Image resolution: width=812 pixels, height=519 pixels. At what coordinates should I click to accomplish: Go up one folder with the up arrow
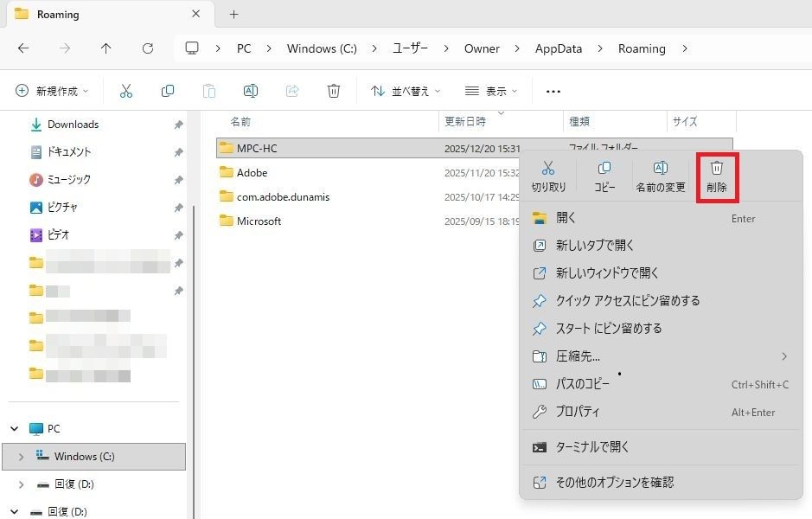point(106,48)
